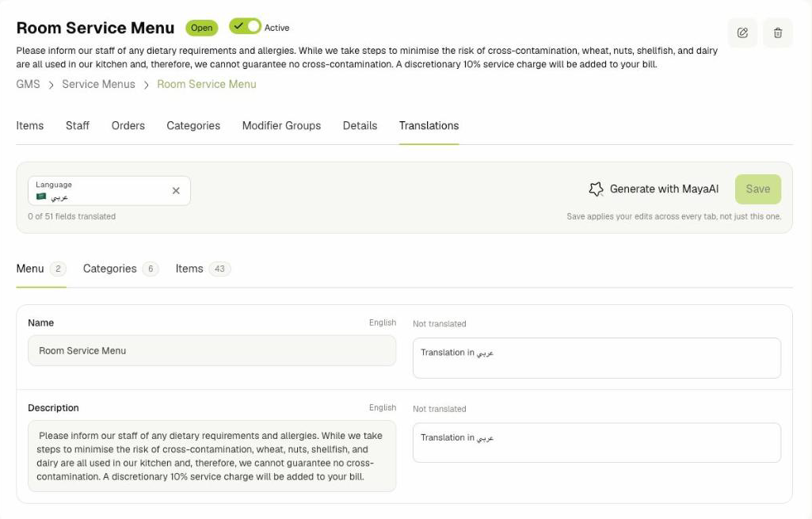
Task: Click the English Name field
Action: coord(212,351)
